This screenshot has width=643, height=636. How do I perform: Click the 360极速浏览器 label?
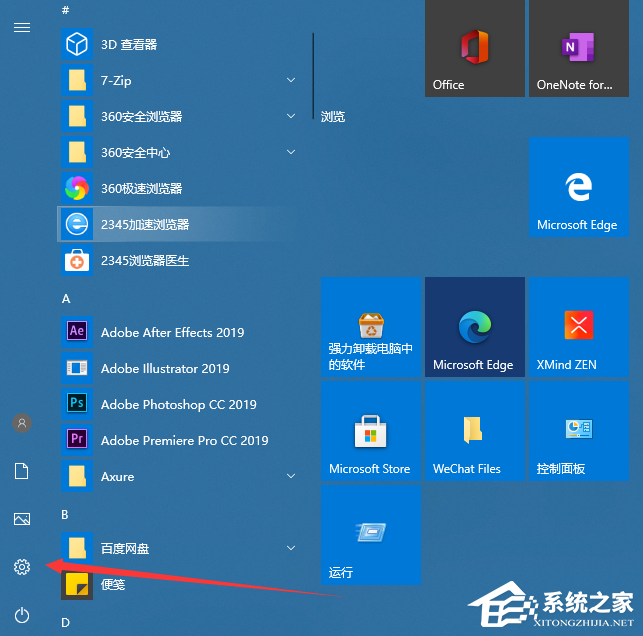pos(141,189)
